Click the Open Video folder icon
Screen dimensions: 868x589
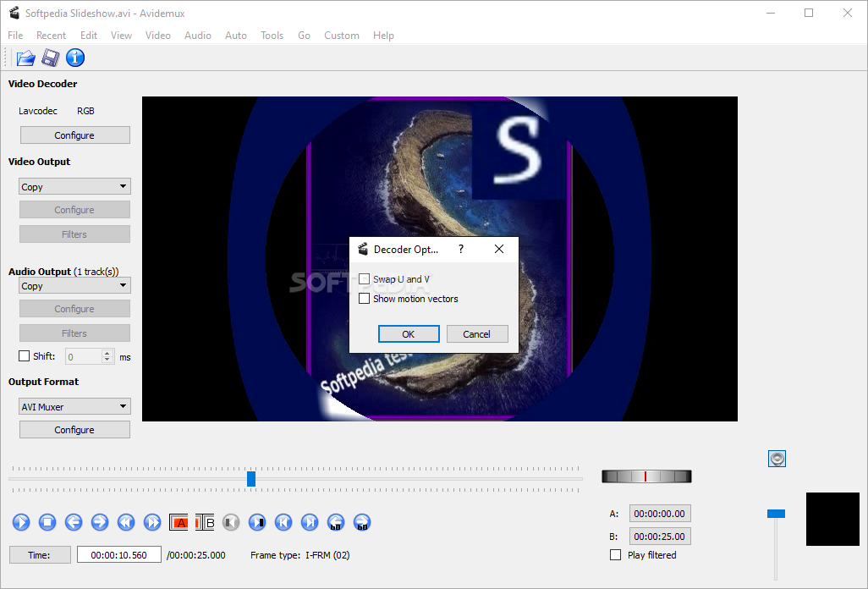25,58
